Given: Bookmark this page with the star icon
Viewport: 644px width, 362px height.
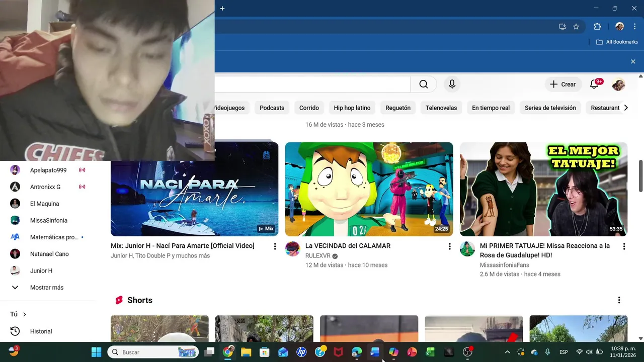Looking at the screenshot, I should tap(576, 27).
